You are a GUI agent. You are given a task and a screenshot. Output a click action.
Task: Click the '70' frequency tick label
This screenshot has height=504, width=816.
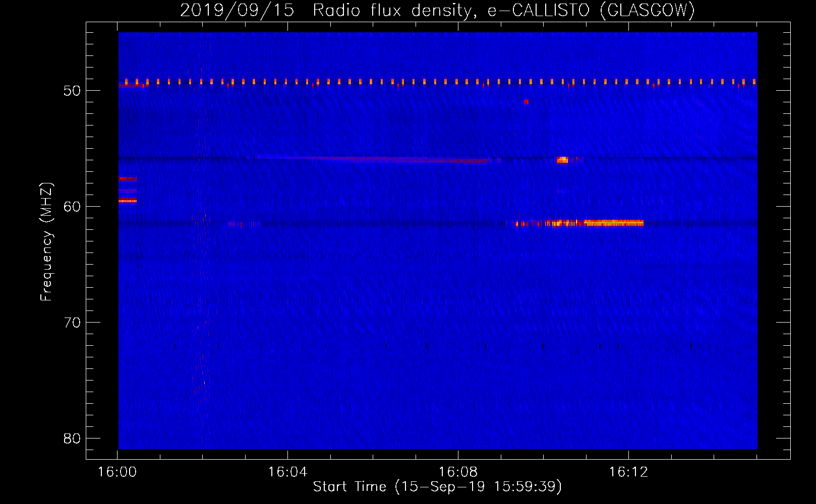click(72, 323)
